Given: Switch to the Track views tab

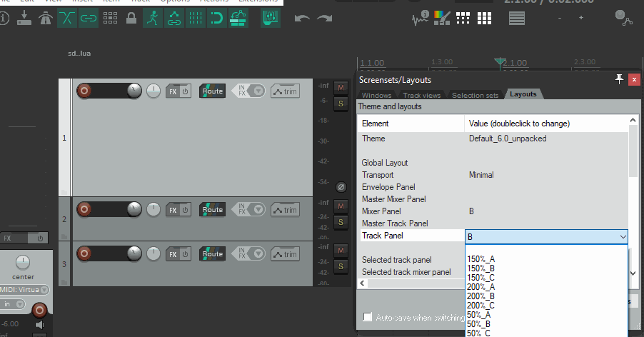Looking at the screenshot, I should (421, 95).
